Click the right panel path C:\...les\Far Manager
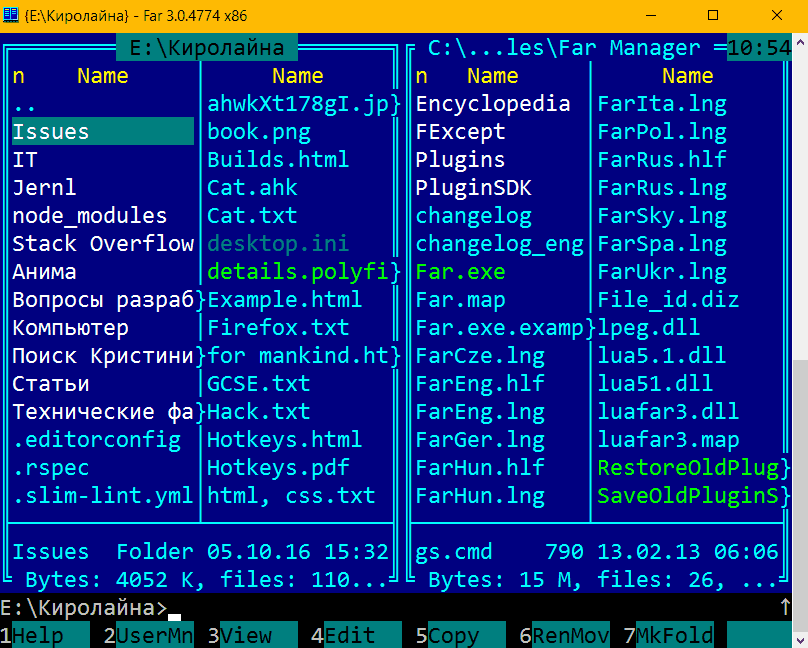The image size is (808, 648). [x=564, y=48]
